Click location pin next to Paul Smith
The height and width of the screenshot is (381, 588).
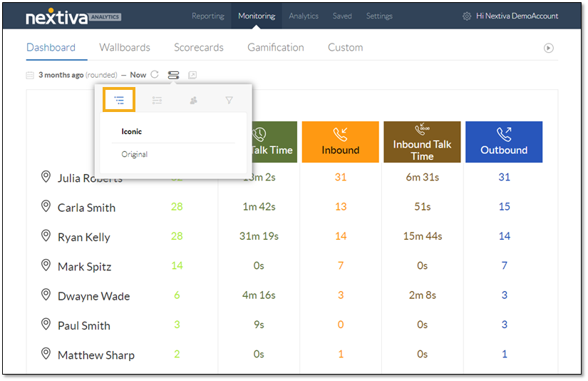coord(46,324)
